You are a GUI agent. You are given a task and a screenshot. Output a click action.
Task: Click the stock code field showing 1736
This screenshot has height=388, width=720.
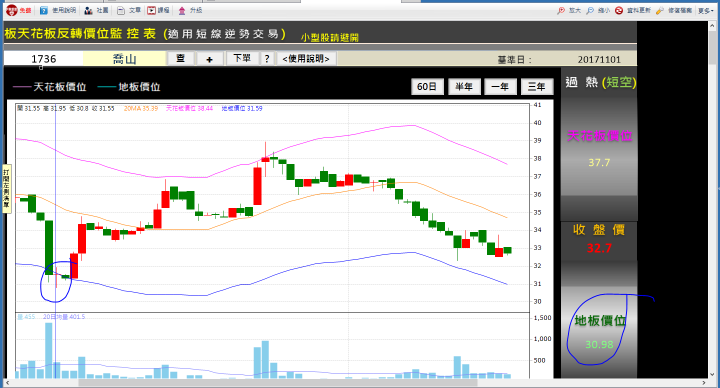pos(44,59)
